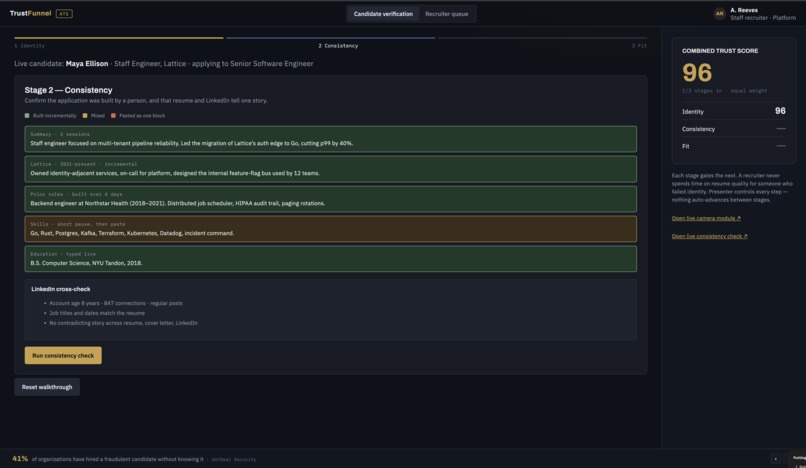
Task: Select the Skills short pause resume block
Action: coord(331,229)
